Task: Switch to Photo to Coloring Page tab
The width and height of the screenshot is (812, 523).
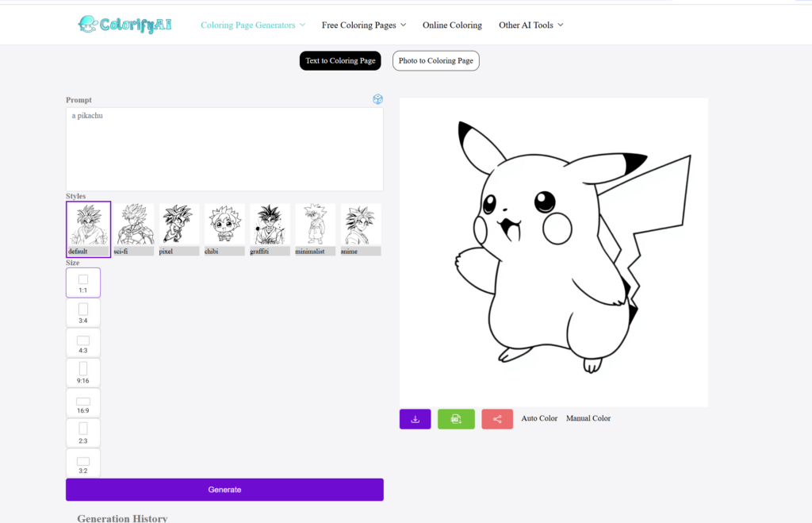Action: [435, 60]
